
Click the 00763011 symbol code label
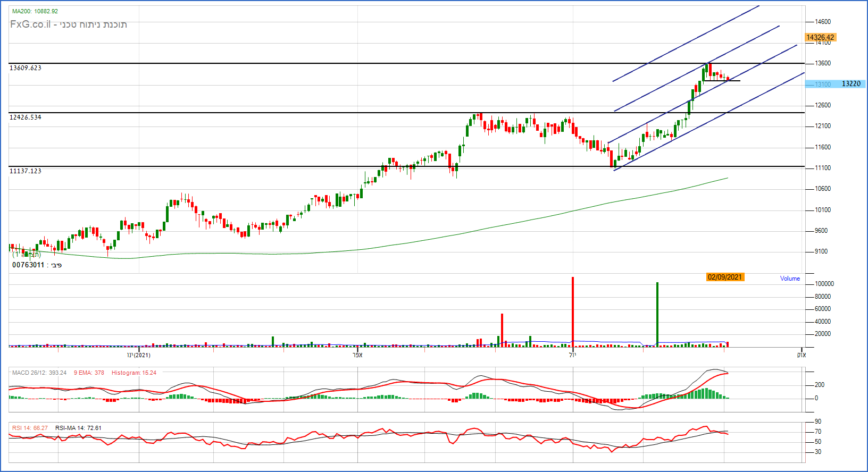click(28, 265)
